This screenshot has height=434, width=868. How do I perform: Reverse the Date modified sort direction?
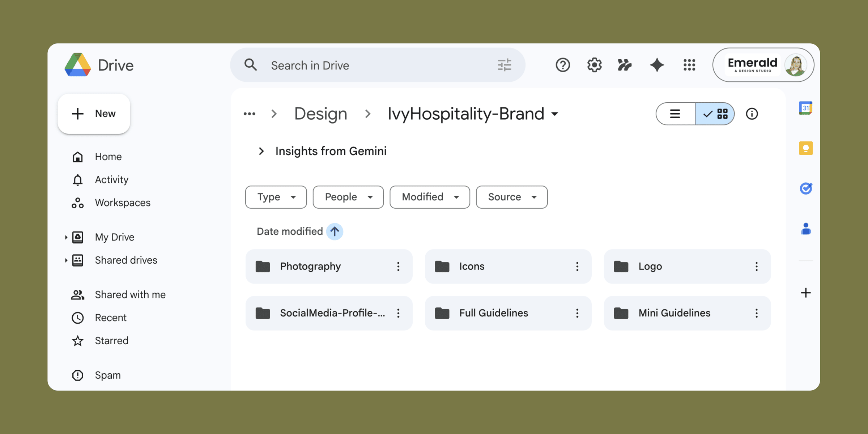point(335,231)
